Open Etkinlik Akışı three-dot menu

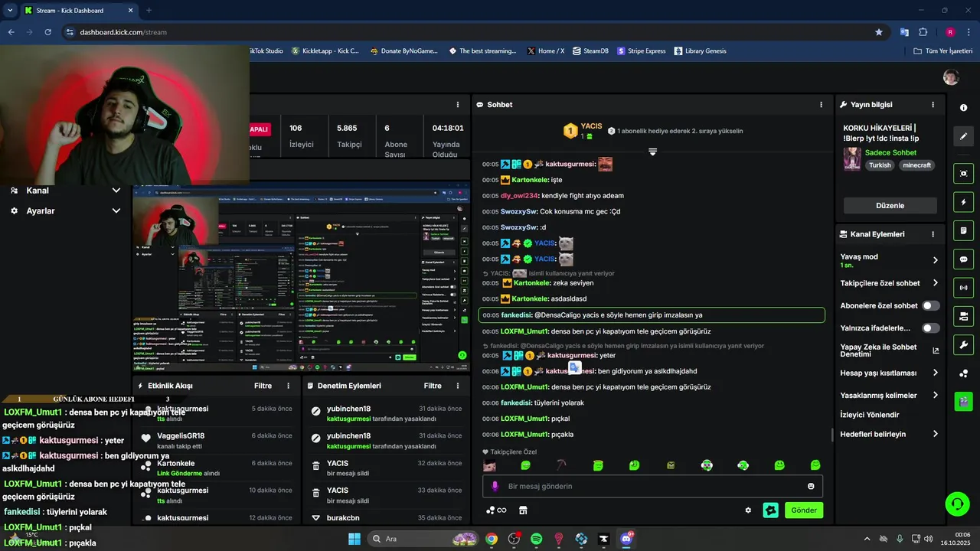288,386
